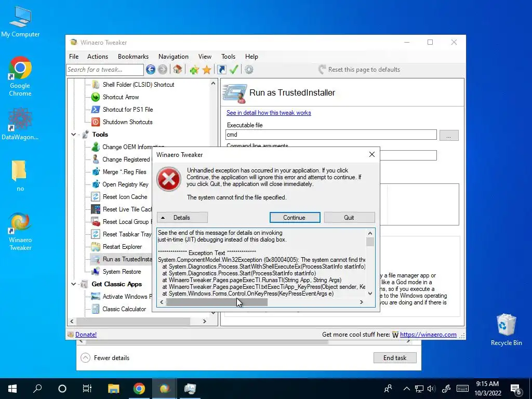Viewport: 532px width, 399px height.
Task: Open the Actions menu
Action: [x=97, y=57]
